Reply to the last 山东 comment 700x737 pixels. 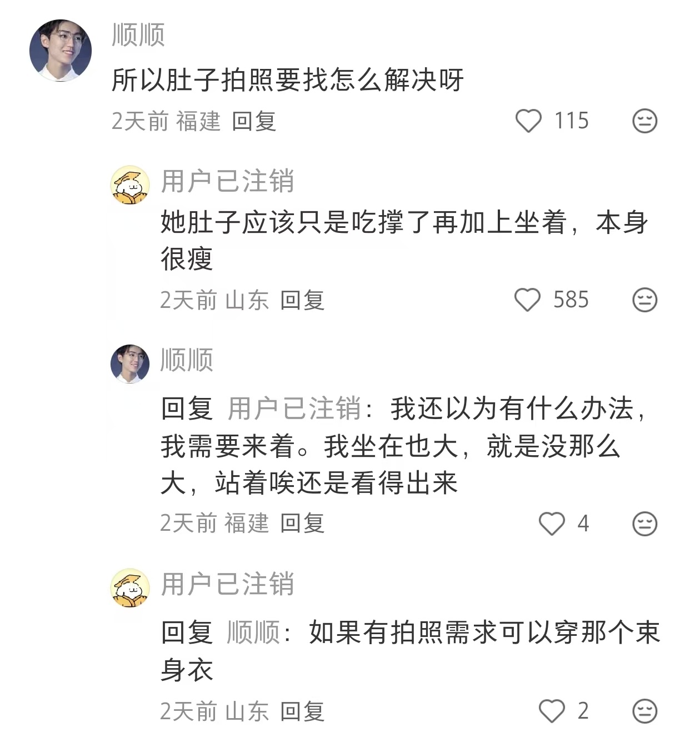pos(302,711)
